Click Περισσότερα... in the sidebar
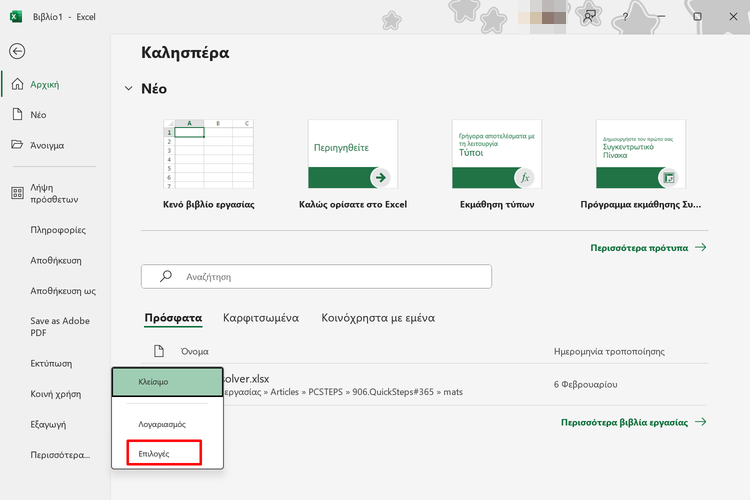Viewport: 750px width, 500px height. [60, 455]
